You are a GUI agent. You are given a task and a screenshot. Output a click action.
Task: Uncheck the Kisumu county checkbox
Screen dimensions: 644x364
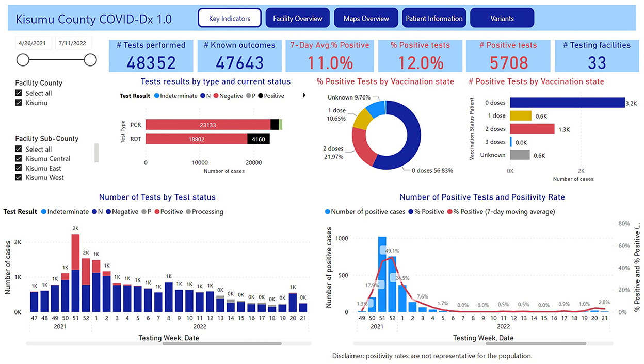coord(19,103)
